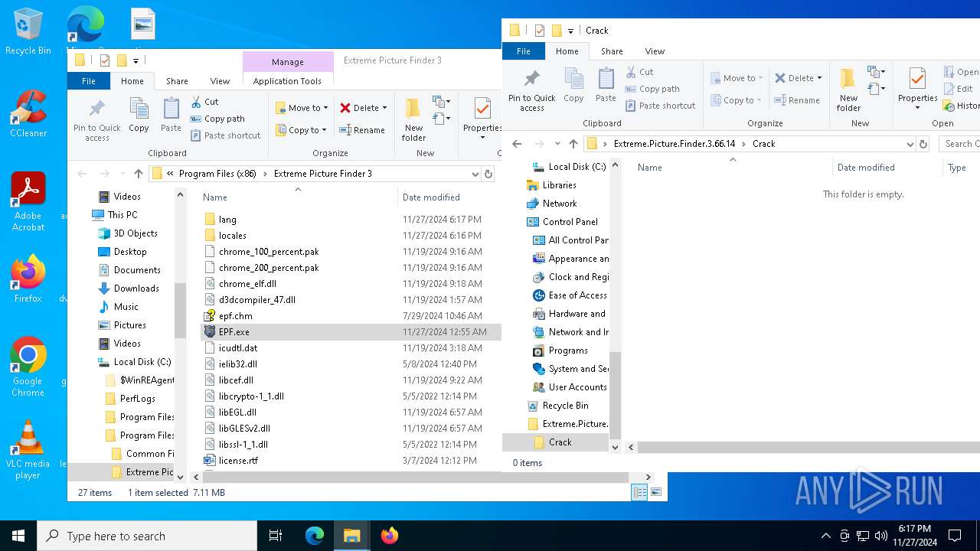Screen dimensions: 980x551
Task: Select Network in Crack window tree
Action: pos(559,204)
